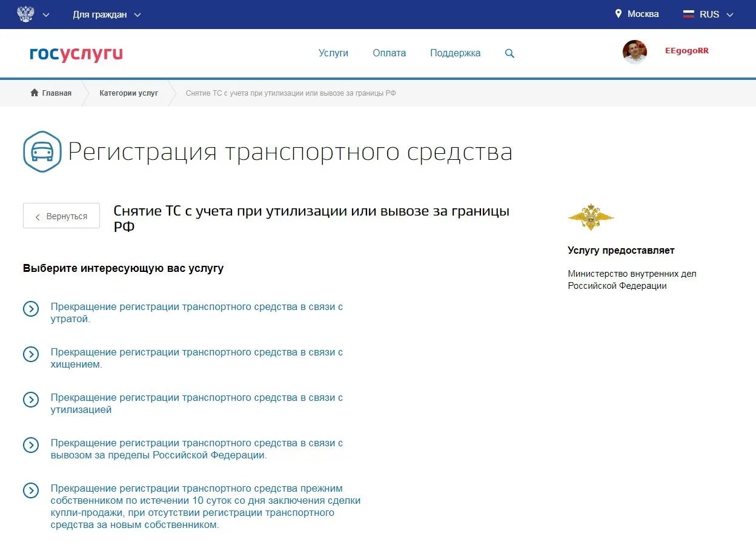Click the Russian flag language icon
Viewport: 756px width, 548px height.
[689, 15]
